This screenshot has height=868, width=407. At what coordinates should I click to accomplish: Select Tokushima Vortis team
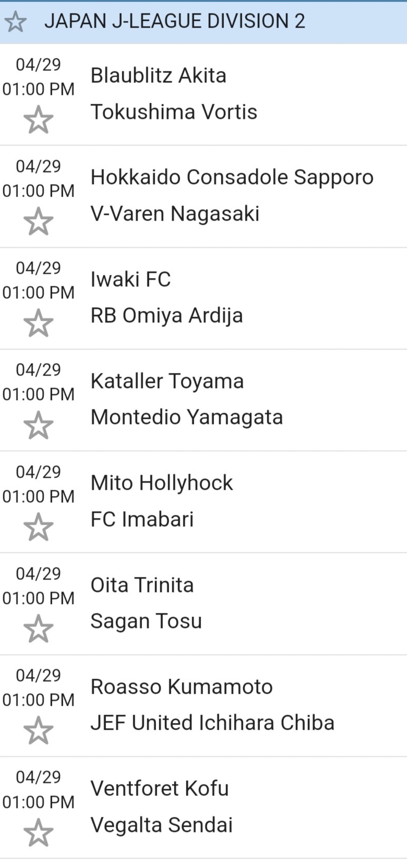pyautogui.click(x=174, y=112)
